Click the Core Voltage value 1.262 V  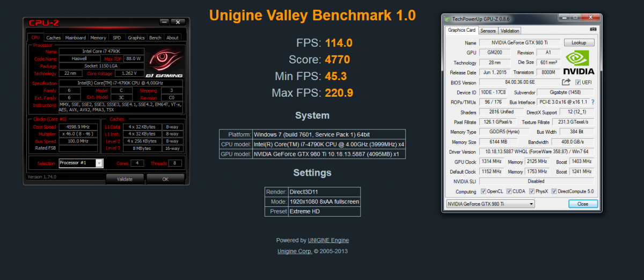click(x=129, y=73)
